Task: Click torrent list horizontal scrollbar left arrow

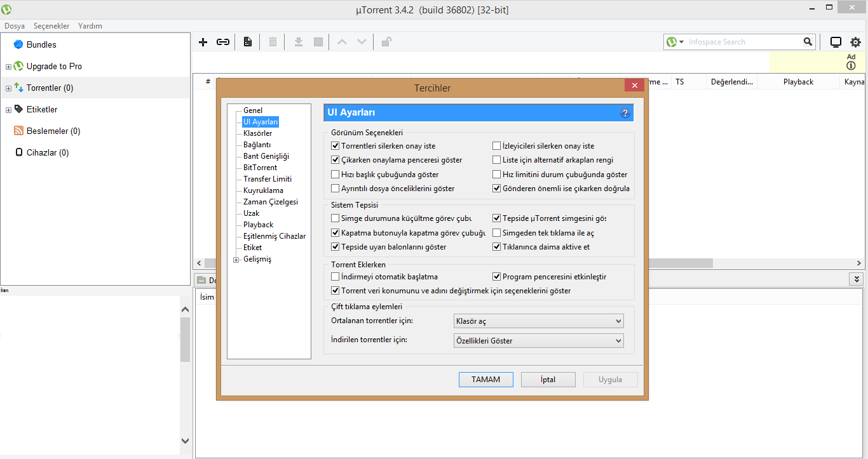Action: tap(199, 263)
